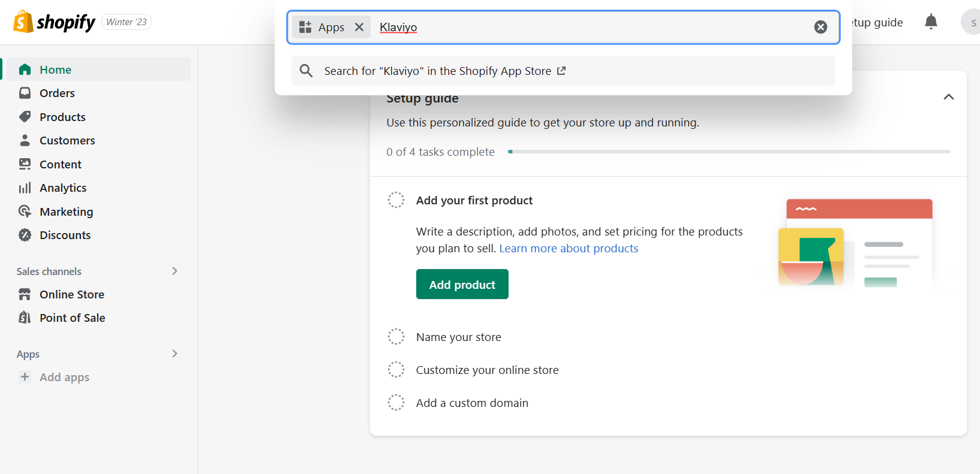Image resolution: width=980 pixels, height=474 pixels.
Task: Expand the Apps section chevron
Action: 175,354
